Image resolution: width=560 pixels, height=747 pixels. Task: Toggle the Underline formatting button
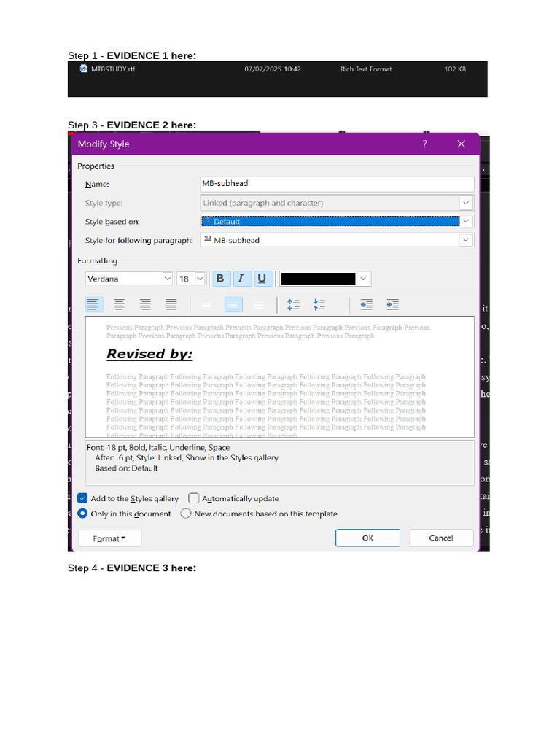(262, 279)
